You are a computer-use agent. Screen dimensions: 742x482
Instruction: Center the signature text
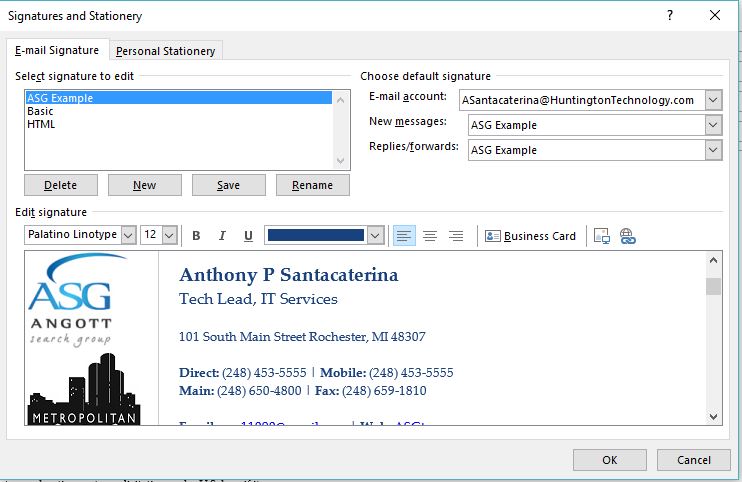[x=430, y=236]
